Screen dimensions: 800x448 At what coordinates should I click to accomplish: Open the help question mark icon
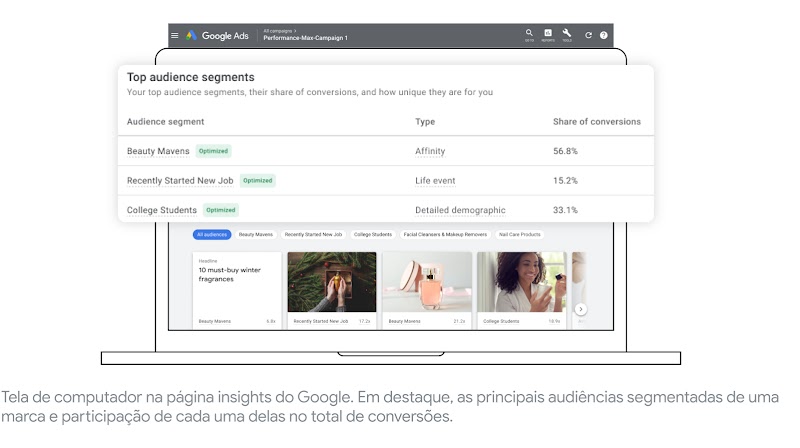point(604,35)
